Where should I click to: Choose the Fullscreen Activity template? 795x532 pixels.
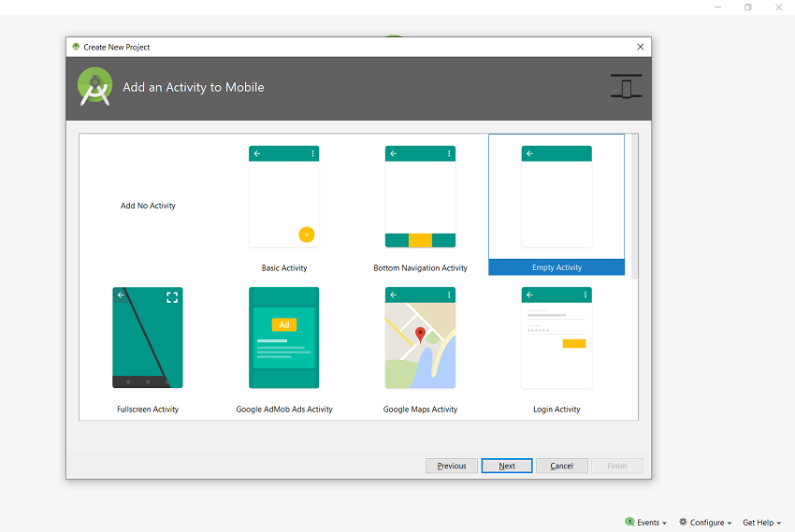[148, 338]
